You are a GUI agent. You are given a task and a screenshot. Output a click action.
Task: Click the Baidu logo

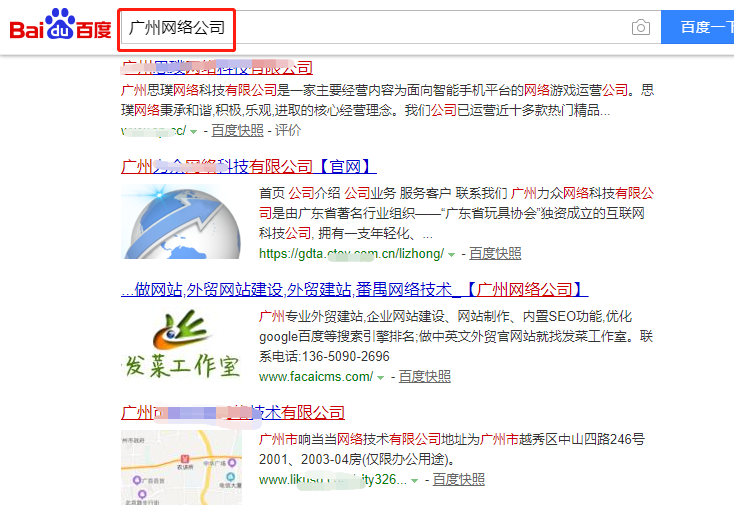pyautogui.click(x=60, y=24)
